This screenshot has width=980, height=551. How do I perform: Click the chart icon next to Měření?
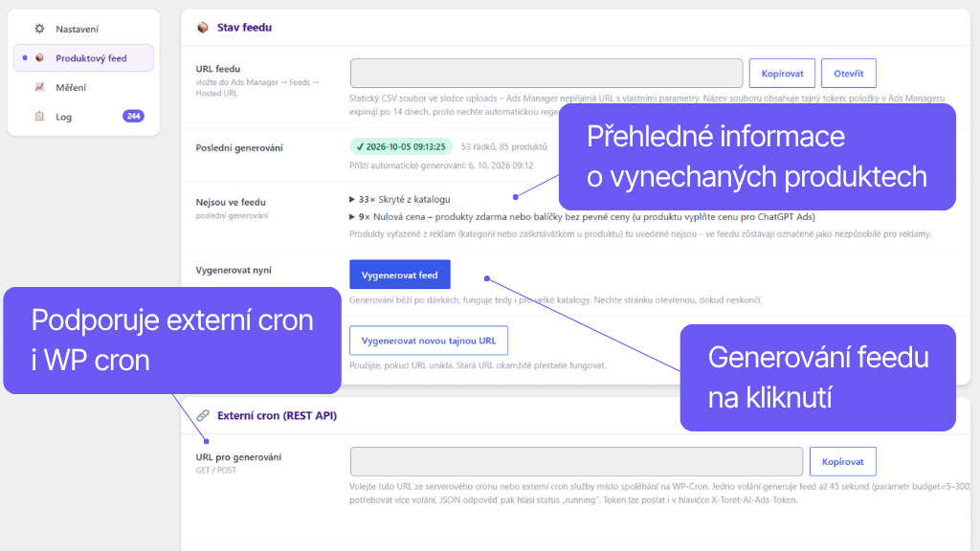39,87
